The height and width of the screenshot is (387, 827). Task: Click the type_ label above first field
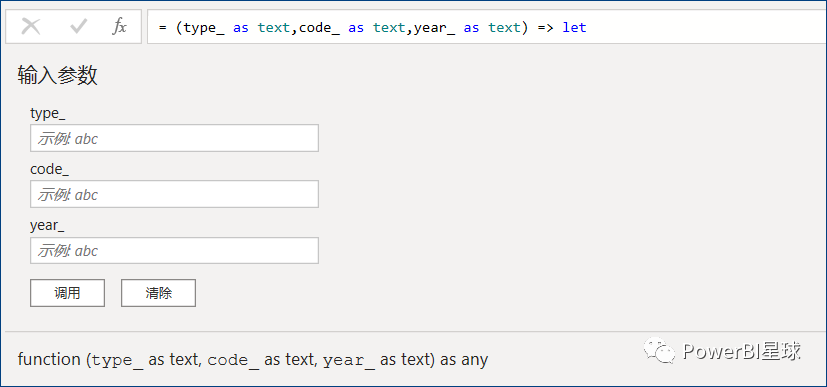[x=48, y=113]
